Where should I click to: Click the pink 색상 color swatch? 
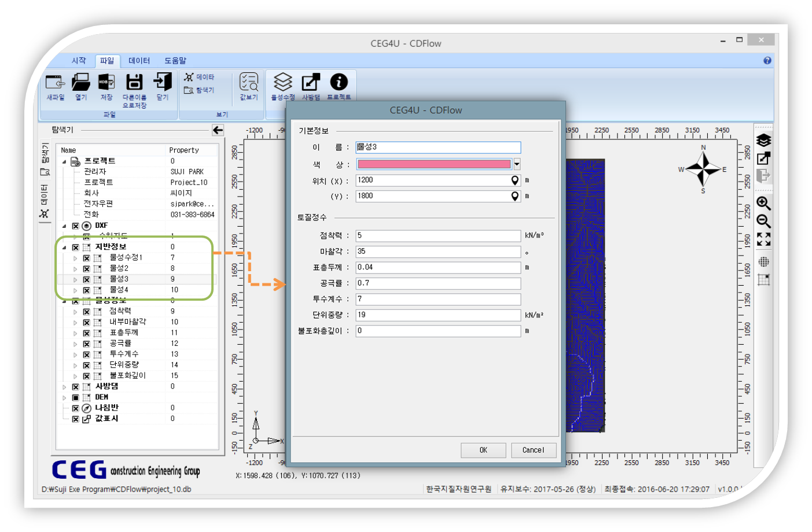pyautogui.click(x=434, y=164)
